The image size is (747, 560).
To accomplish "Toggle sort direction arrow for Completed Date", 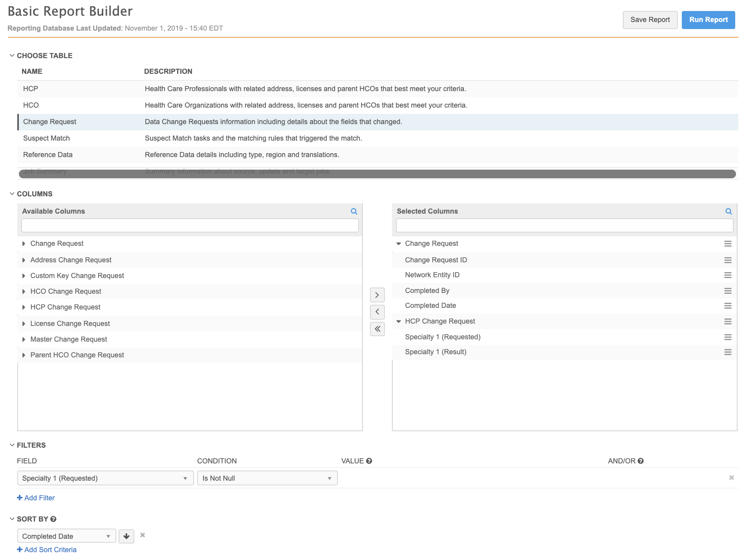I will (126, 536).
